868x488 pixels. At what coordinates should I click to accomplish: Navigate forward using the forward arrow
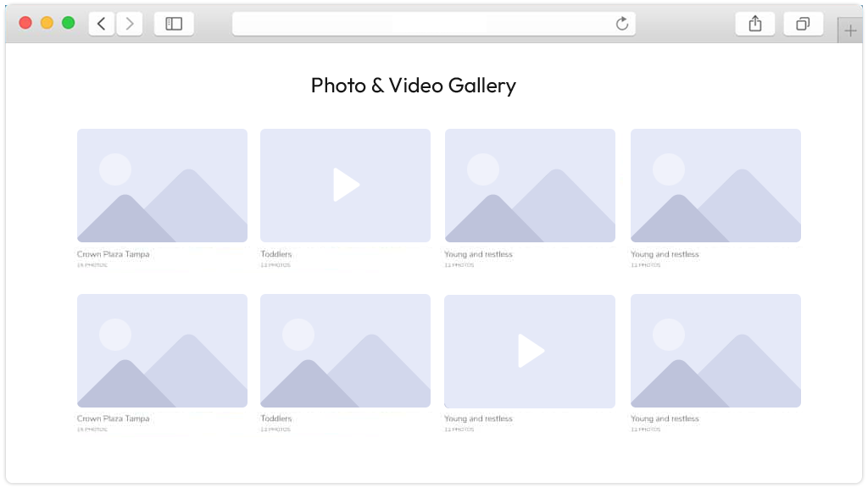[x=129, y=23]
